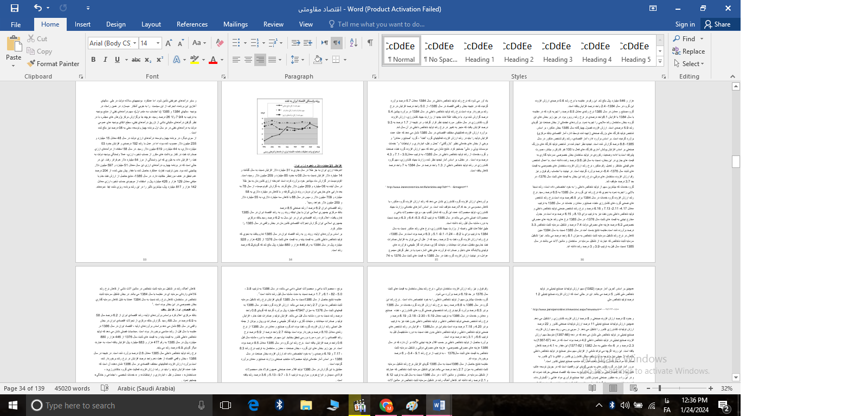Save the document using the Save icon
868x416 pixels.
click(x=15, y=8)
